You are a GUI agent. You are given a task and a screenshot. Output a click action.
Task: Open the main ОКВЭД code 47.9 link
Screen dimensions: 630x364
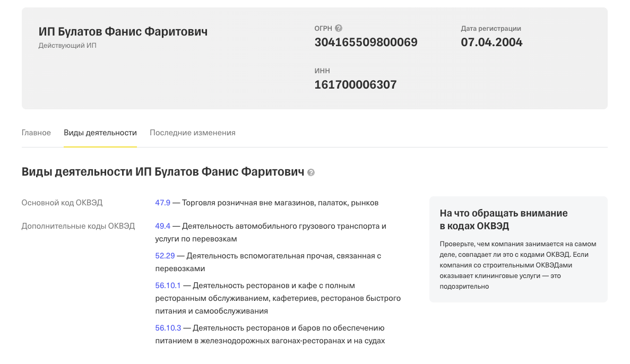point(162,203)
